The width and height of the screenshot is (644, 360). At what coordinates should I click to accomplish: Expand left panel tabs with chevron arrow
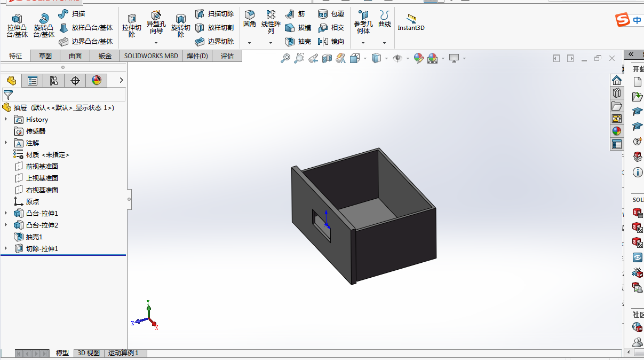[121, 80]
